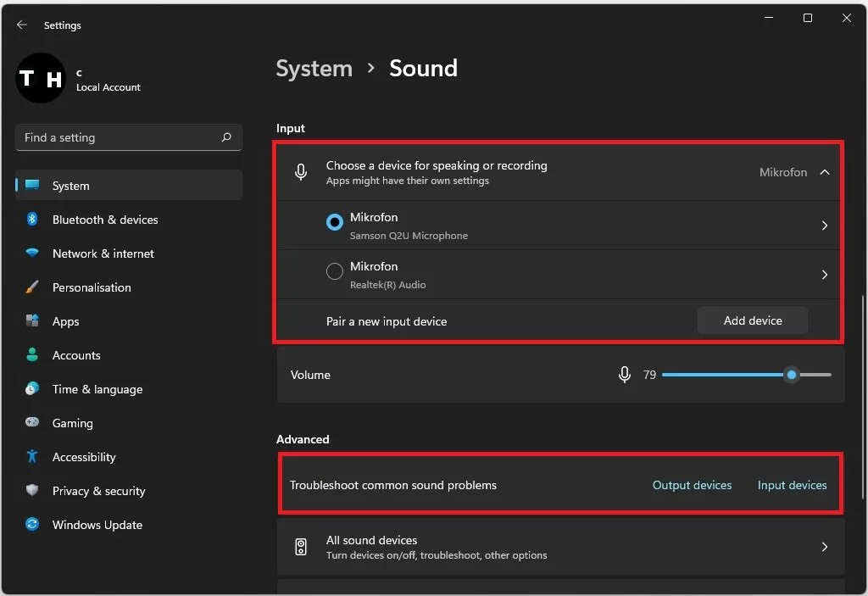
Task: Troubleshoot Input devices via the link
Action: pyautogui.click(x=791, y=485)
